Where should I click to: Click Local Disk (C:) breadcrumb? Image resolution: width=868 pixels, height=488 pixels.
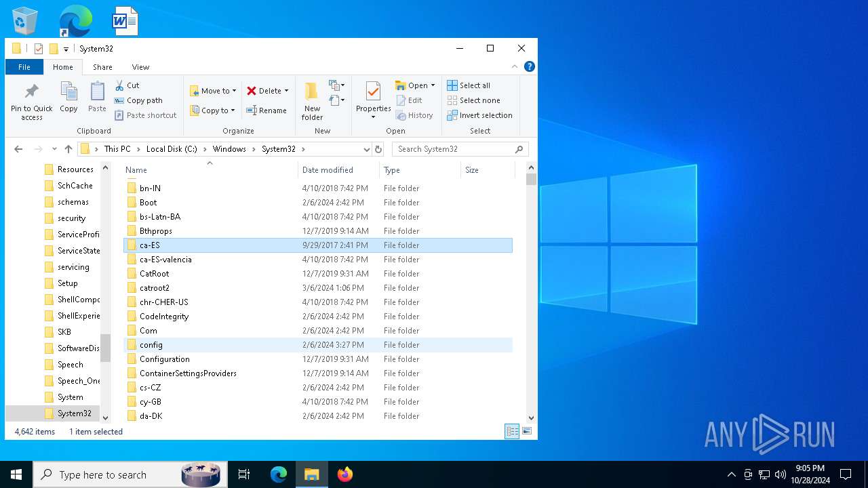(x=172, y=149)
